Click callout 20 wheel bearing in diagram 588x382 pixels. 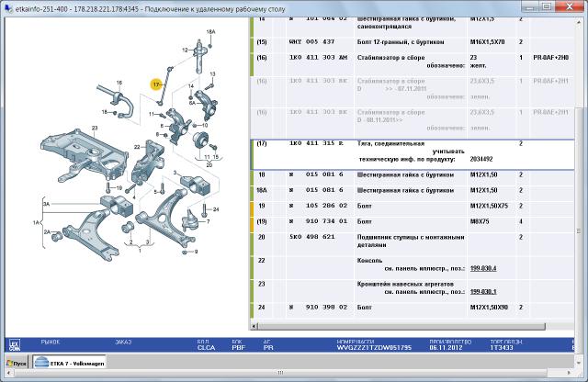tap(209, 165)
